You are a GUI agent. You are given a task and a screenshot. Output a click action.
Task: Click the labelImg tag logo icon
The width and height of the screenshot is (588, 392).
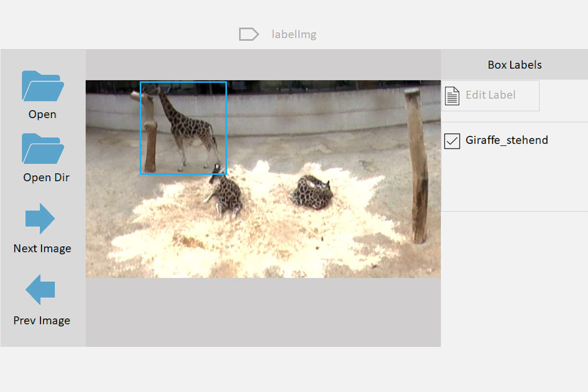point(248,35)
